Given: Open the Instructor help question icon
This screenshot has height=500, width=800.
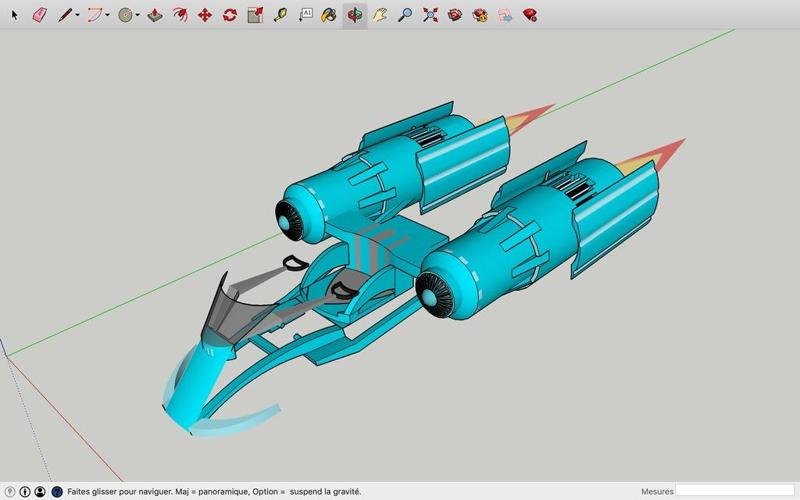Looking at the screenshot, I should [57, 492].
